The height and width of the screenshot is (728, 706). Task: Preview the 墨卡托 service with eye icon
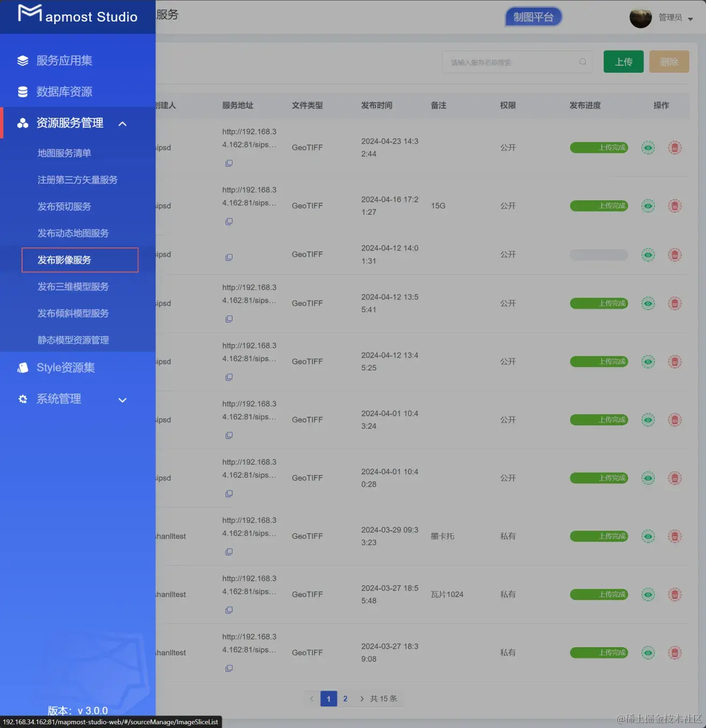[648, 536]
